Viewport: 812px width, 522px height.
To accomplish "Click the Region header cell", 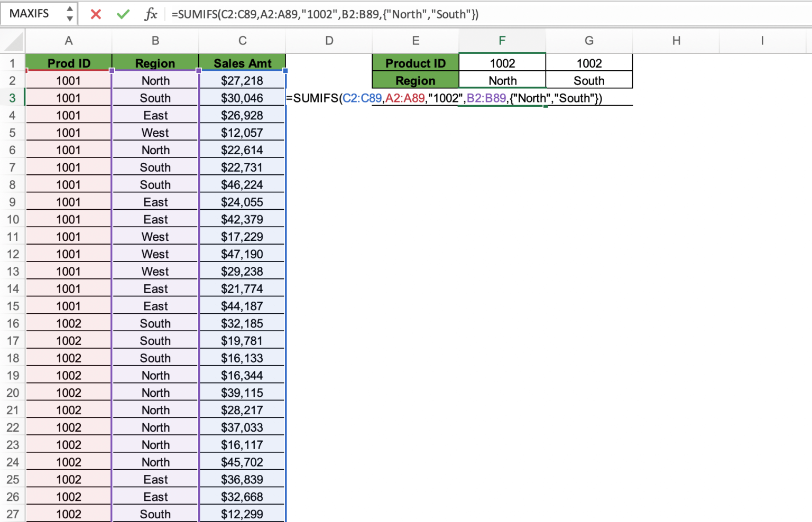I will point(155,63).
